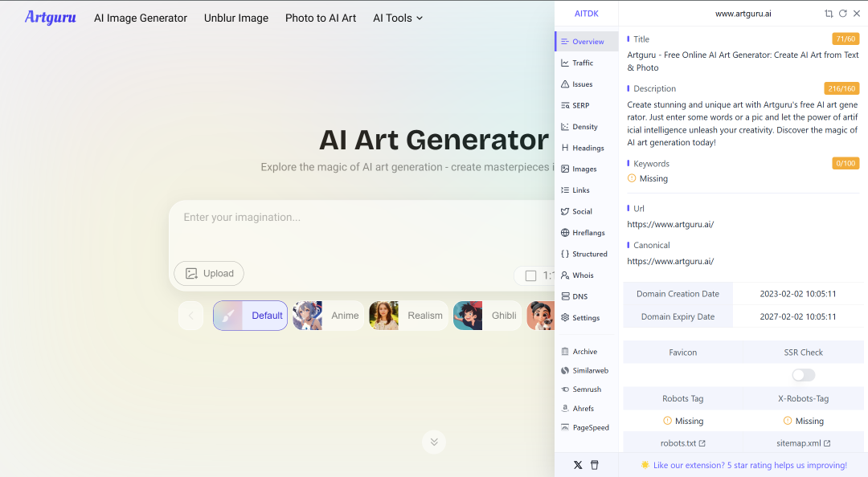Viewport: 868px width, 477px height.
Task: Click the Enter your imagination prompt field
Action: (x=362, y=230)
